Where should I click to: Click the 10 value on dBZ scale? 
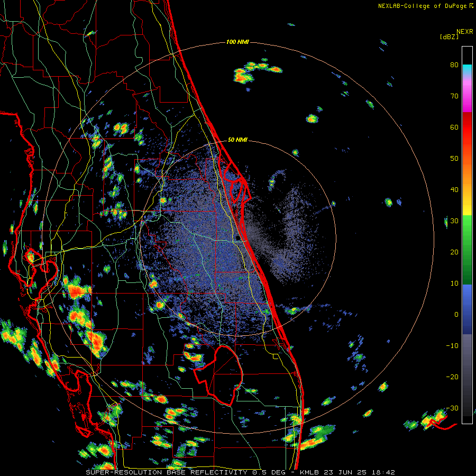(454, 283)
